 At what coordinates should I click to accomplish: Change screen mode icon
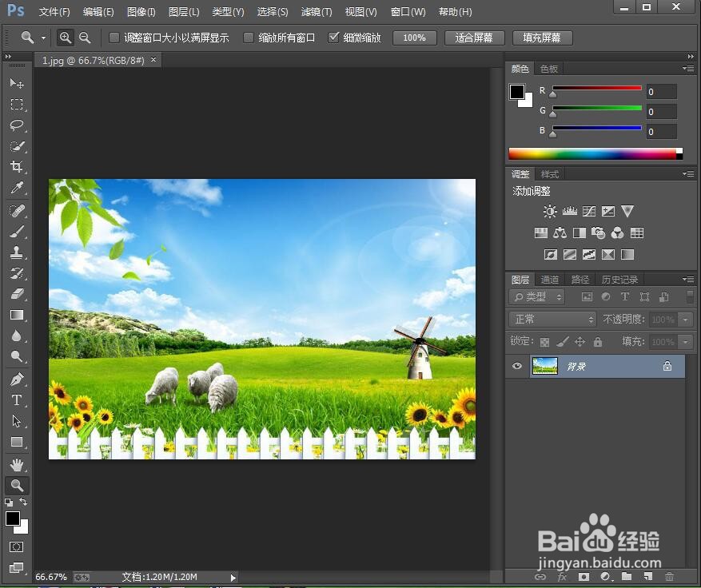point(17,567)
